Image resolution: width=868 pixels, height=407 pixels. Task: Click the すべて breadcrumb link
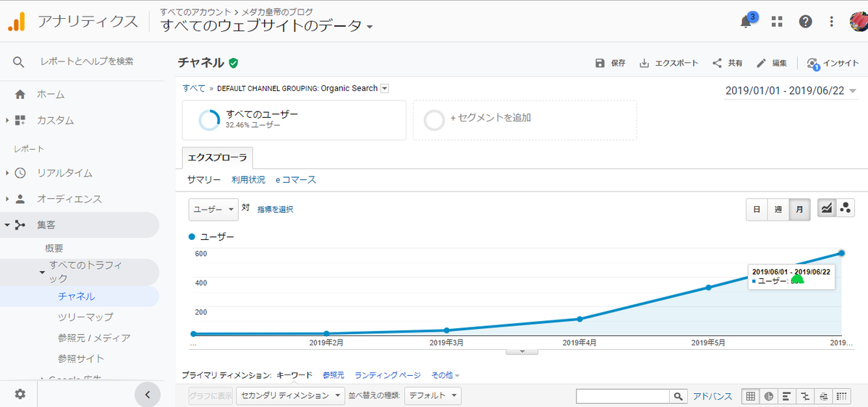(x=194, y=88)
